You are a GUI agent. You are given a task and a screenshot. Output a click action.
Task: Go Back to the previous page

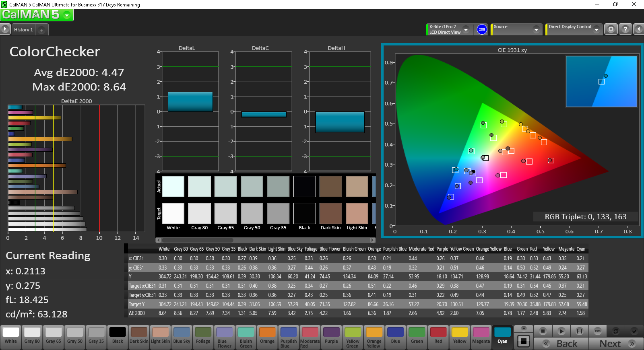(x=561, y=344)
